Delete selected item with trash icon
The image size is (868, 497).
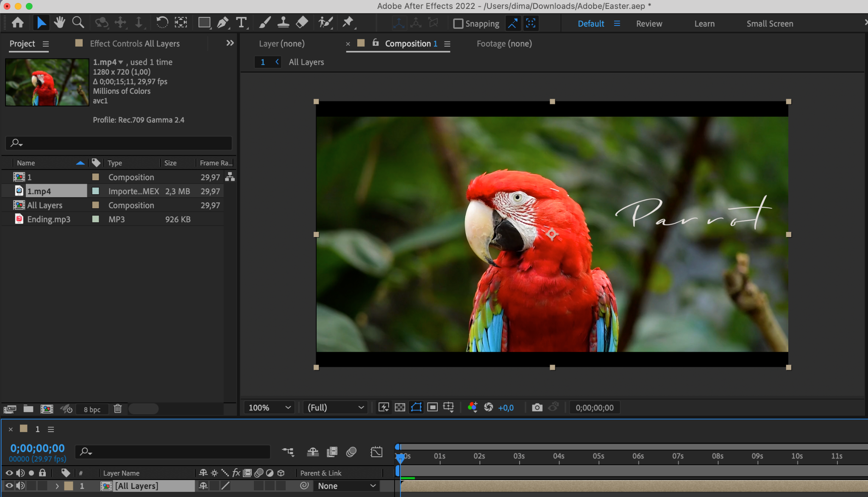tap(118, 409)
